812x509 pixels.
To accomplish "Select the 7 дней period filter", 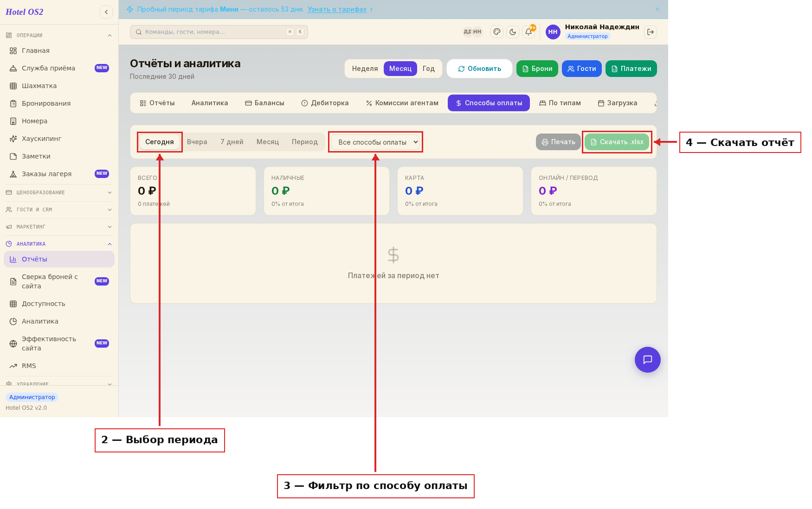I will pos(232,142).
